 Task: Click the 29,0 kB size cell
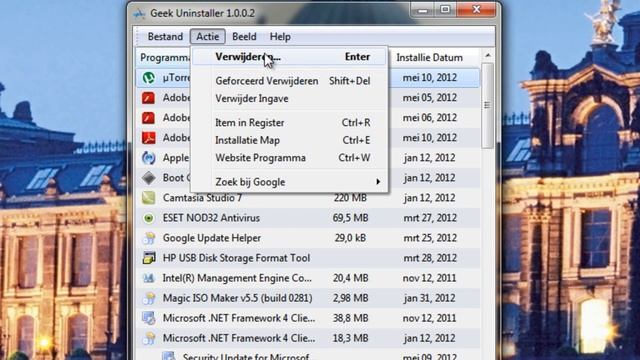point(350,238)
